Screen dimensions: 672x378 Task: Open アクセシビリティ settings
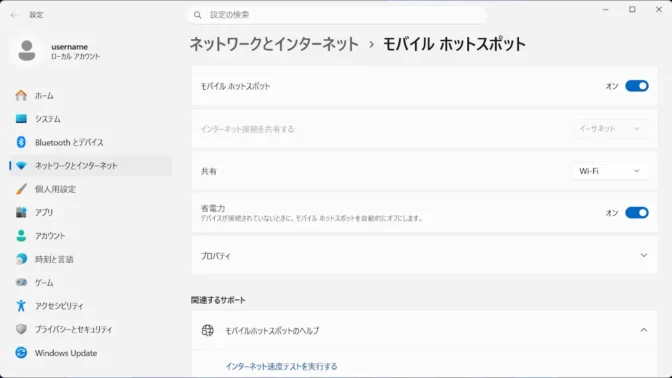[90, 306]
